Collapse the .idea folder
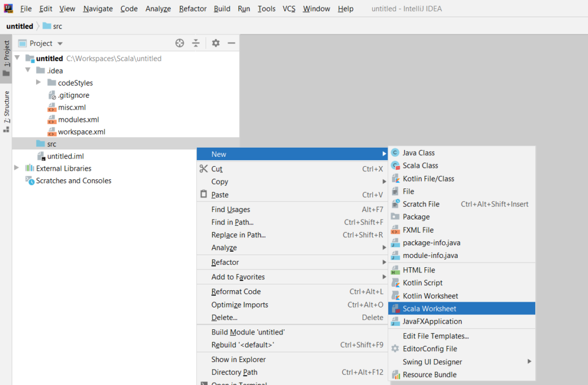The height and width of the screenshot is (385, 588). click(x=28, y=70)
